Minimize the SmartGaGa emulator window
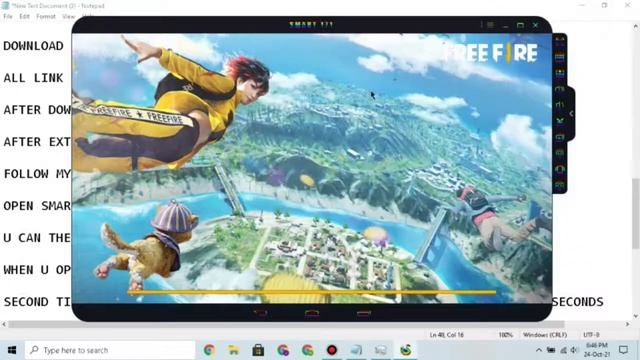The image size is (640, 360). click(x=505, y=25)
